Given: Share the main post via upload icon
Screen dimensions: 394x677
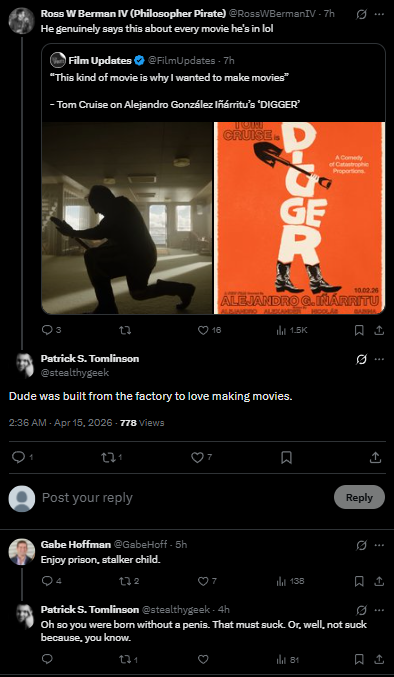Looking at the screenshot, I should (x=375, y=458).
